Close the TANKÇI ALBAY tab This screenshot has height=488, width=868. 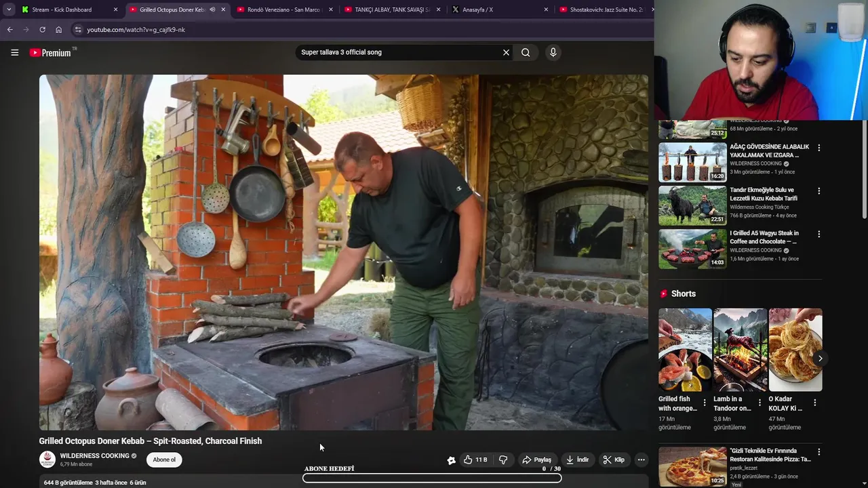(439, 9)
